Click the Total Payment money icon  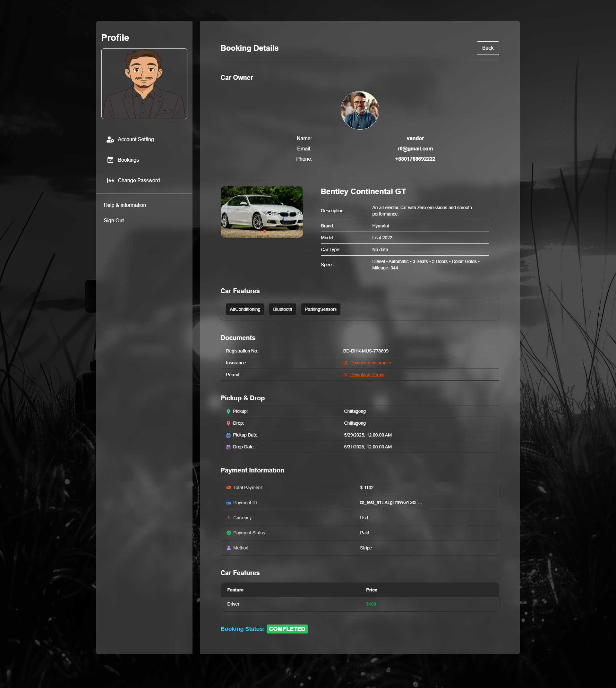click(229, 487)
